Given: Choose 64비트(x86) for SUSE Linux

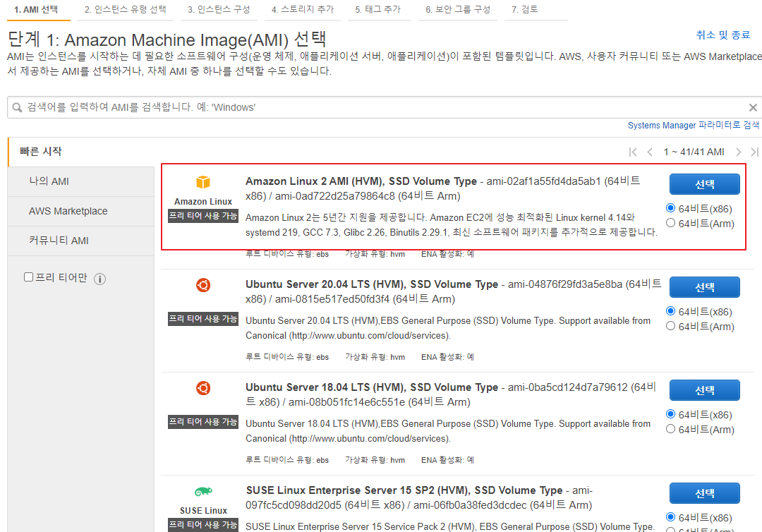Looking at the screenshot, I should [x=671, y=517].
